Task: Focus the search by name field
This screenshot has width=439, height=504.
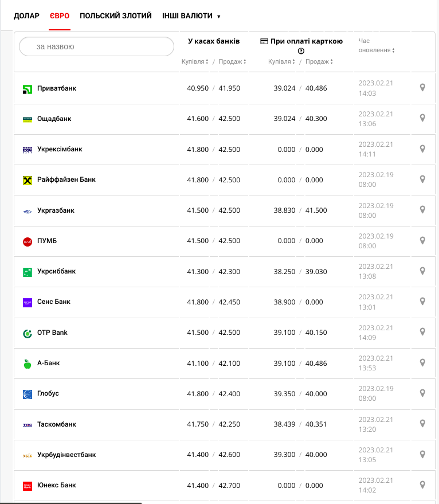Action: (96, 46)
